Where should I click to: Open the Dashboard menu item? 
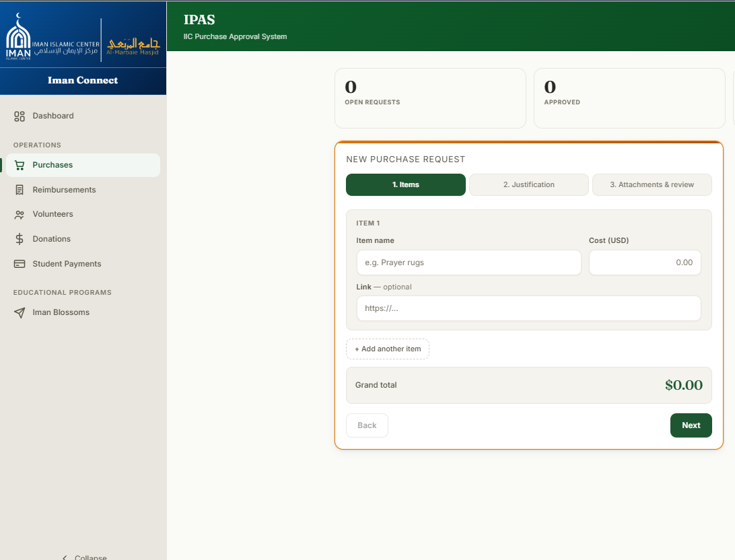tap(83, 116)
